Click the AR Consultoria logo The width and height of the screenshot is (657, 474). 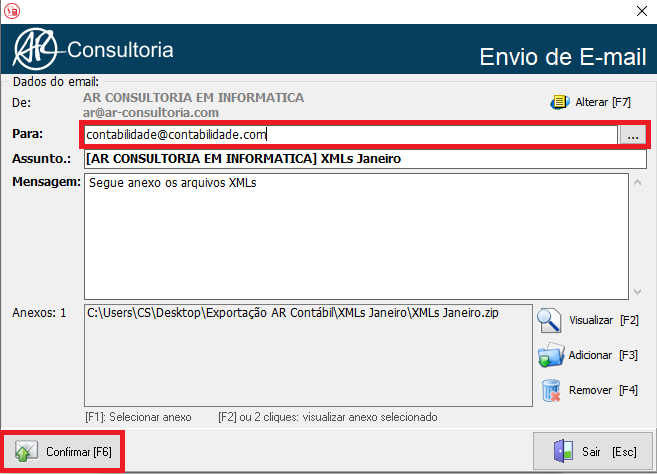93,49
